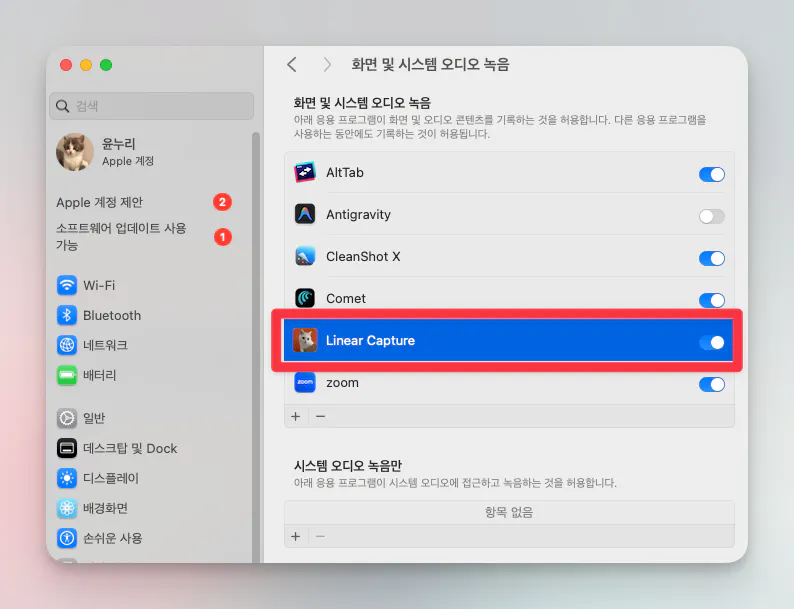Close the System Settings window

(x=66, y=65)
